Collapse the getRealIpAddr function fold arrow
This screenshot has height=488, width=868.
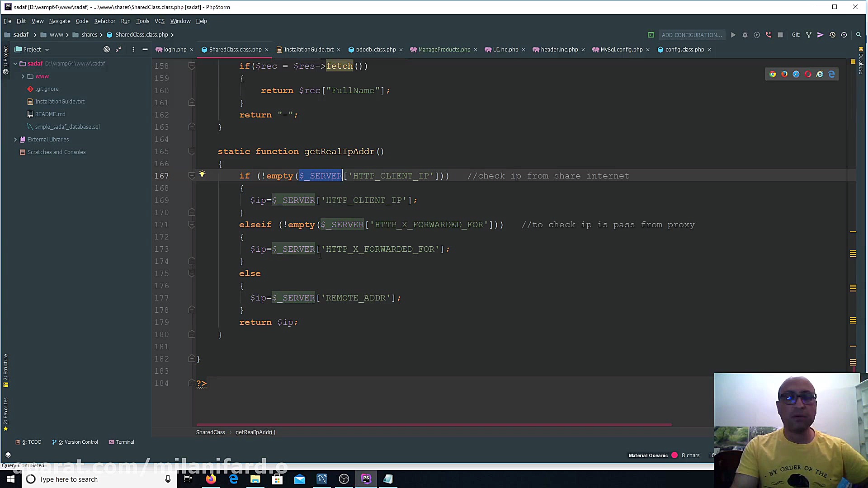tap(192, 151)
